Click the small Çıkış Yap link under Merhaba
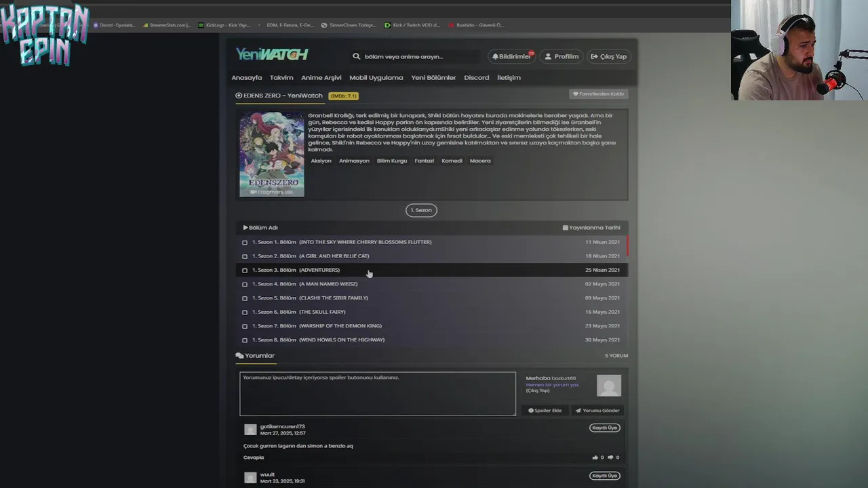 pyautogui.click(x=538, y=390)
